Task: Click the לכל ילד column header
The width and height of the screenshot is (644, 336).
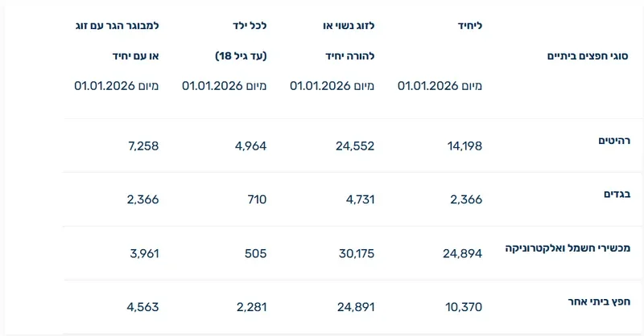Action: pyautogui.click(x=250, y=26)
